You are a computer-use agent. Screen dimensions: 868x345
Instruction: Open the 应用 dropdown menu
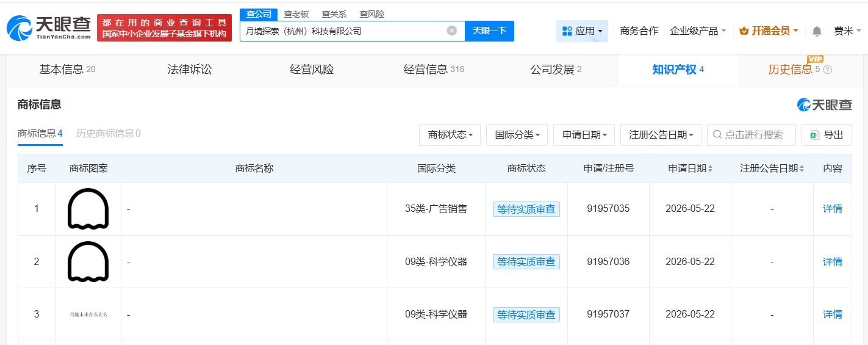(x=582, y=31)
